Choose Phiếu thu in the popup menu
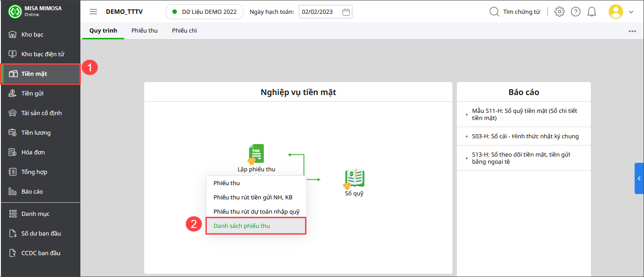The image size is (644, 277). pyautogui.click(x=256, y=183)
